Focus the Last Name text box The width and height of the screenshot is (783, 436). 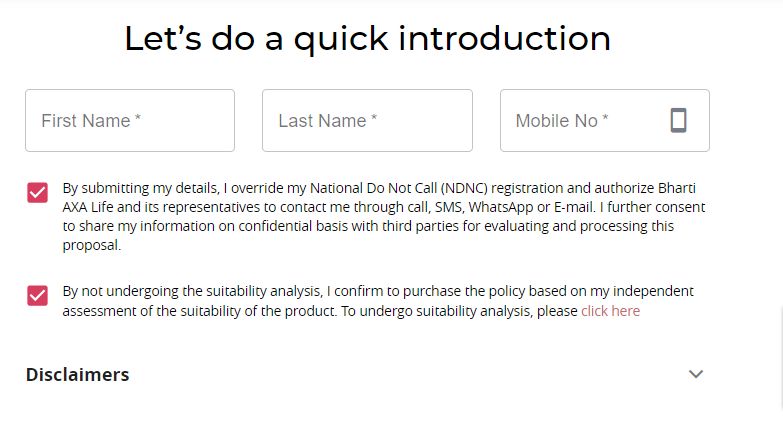pyautogui.click(x=367, y=121)
